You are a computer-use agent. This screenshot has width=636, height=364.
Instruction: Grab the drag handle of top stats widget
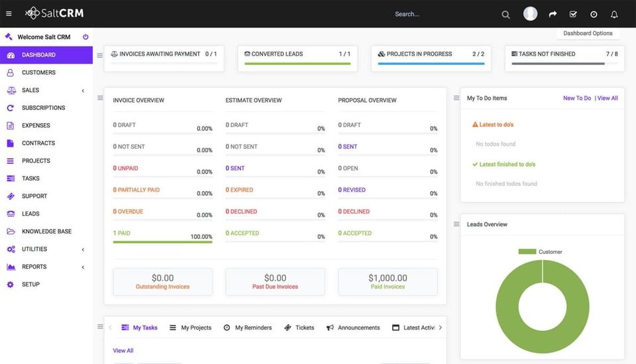click(x=100, y=56)
